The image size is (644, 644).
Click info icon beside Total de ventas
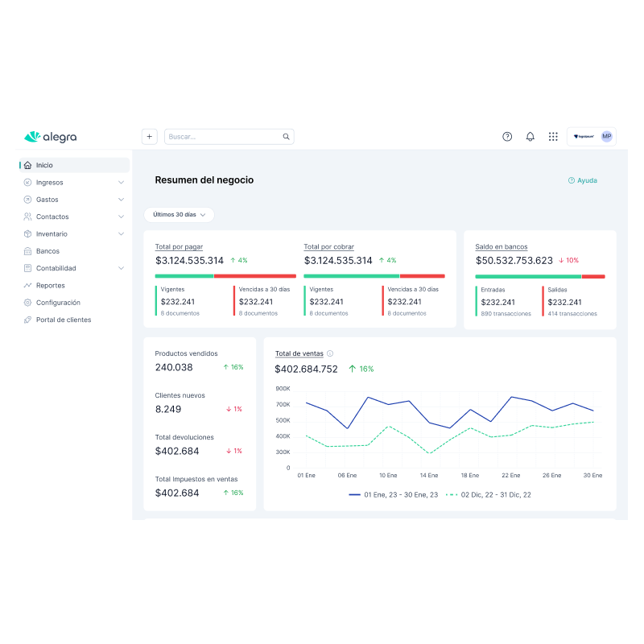coord(330,353)
